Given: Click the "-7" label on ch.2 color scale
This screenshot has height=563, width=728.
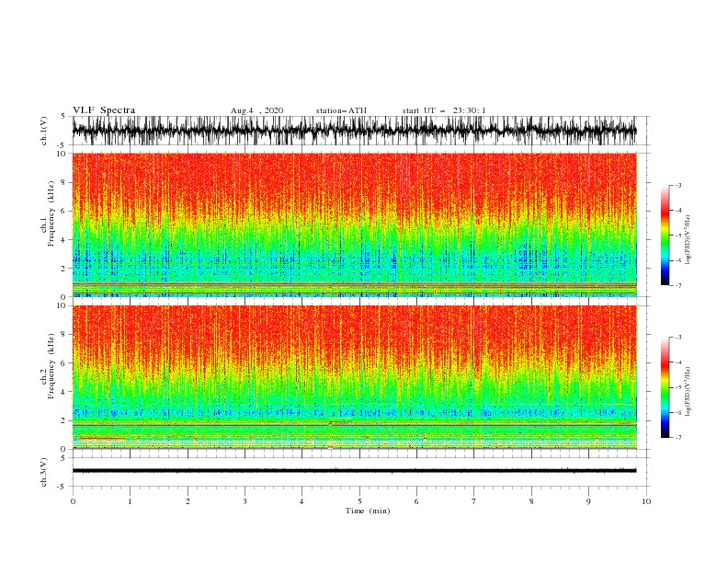Looking at the screenshot, I should tap(677, 437).
